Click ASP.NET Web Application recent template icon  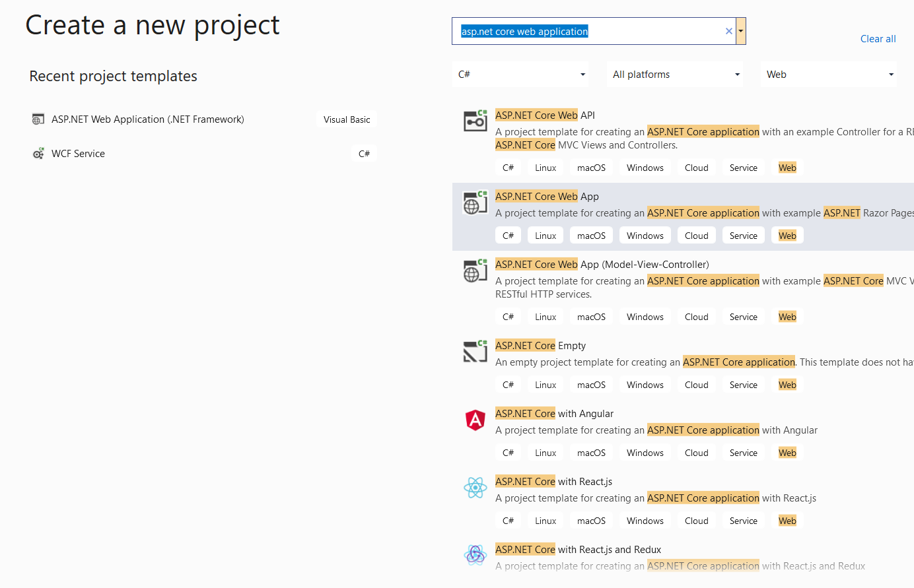point(38,119)
